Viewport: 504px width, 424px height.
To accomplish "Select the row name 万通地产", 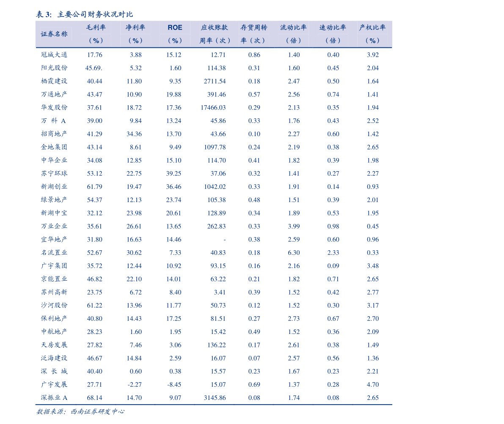I will click(54, 94).
